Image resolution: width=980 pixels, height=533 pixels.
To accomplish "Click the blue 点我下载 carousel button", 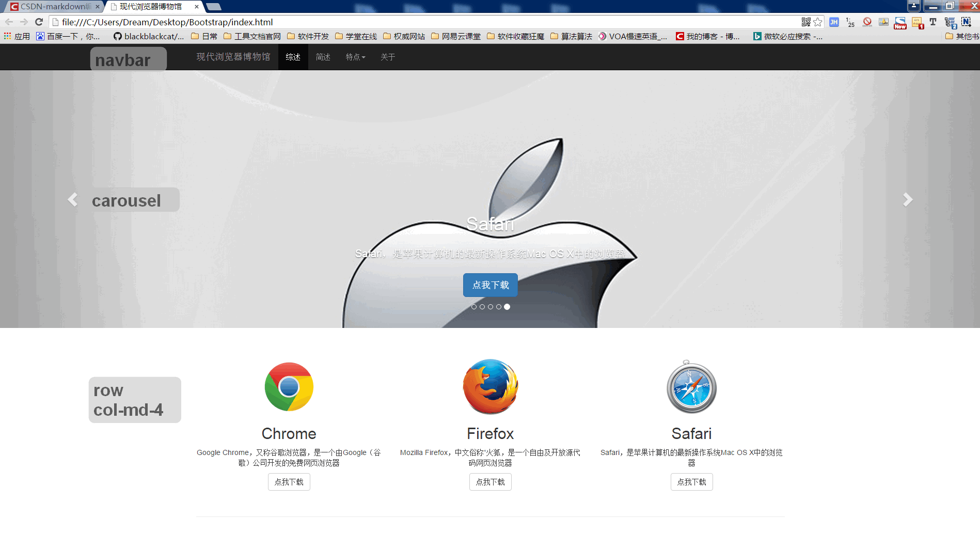I will click(x=490, y=285).
